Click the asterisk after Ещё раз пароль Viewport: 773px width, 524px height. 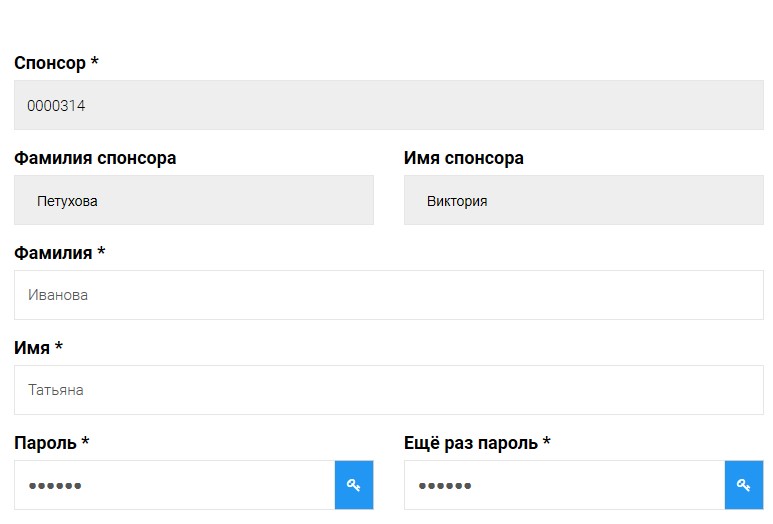[x=546, y=441]
